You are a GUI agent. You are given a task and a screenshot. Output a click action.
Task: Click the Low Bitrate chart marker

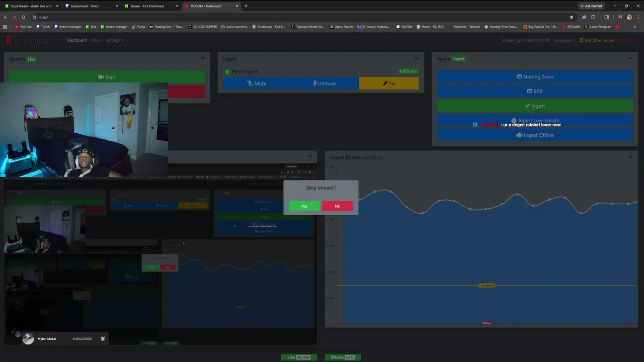tap(487, 285)
